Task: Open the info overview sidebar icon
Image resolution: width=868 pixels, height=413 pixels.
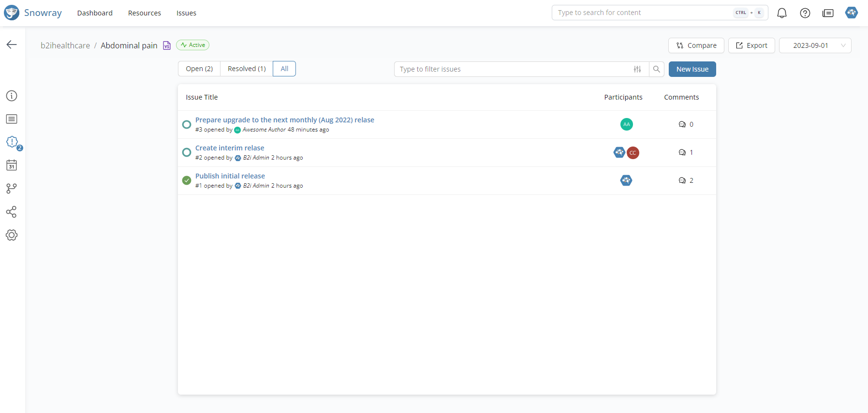Action: [x=12, y=96]
